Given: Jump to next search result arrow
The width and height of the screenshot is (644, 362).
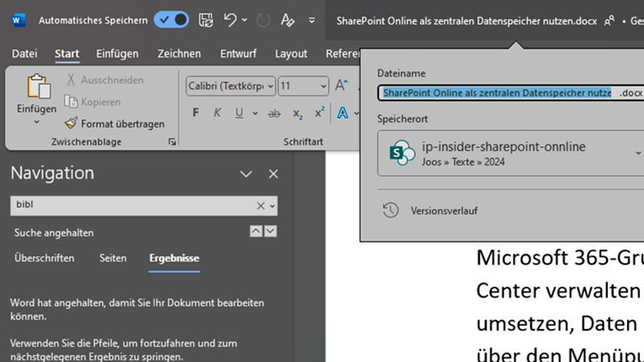Looking at the screenshot, I should pyautogui.click(x=270, y=232).
